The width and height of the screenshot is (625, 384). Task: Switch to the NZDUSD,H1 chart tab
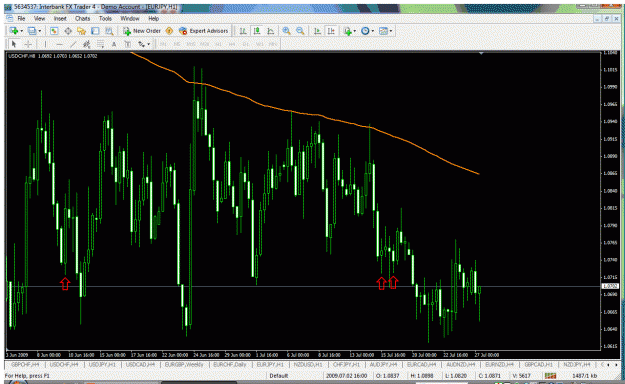(x=308, y=364)
